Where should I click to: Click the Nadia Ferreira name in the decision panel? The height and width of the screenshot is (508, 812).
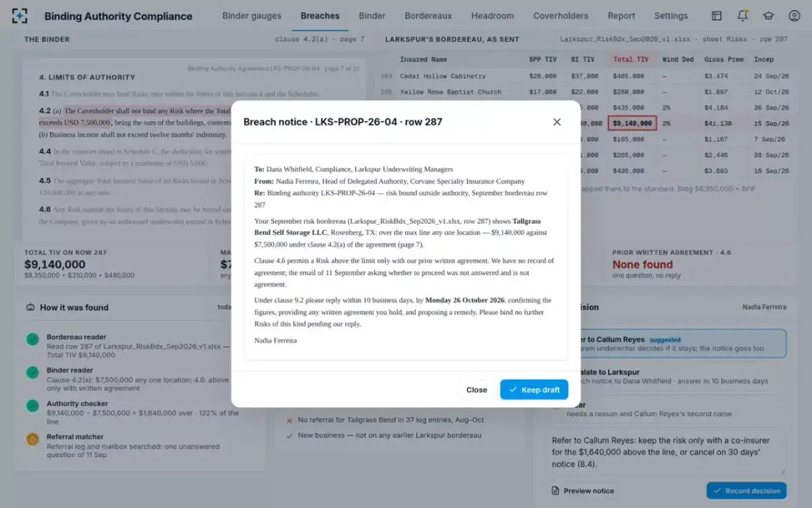point(764,307)
